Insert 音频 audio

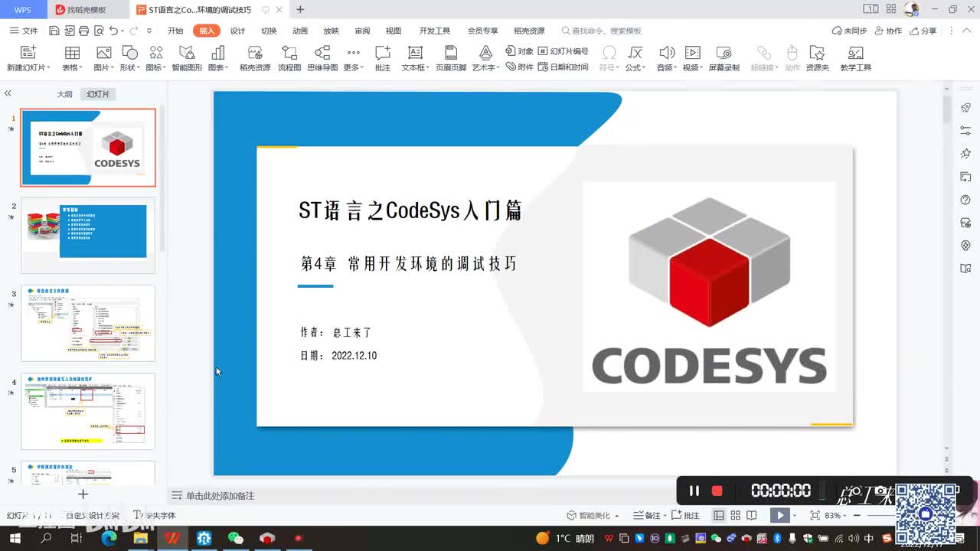pos(667,58)
